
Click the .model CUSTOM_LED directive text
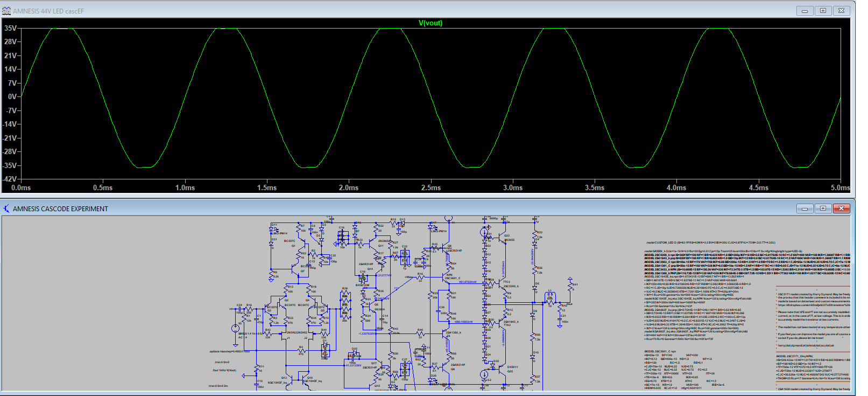point(710,242)
